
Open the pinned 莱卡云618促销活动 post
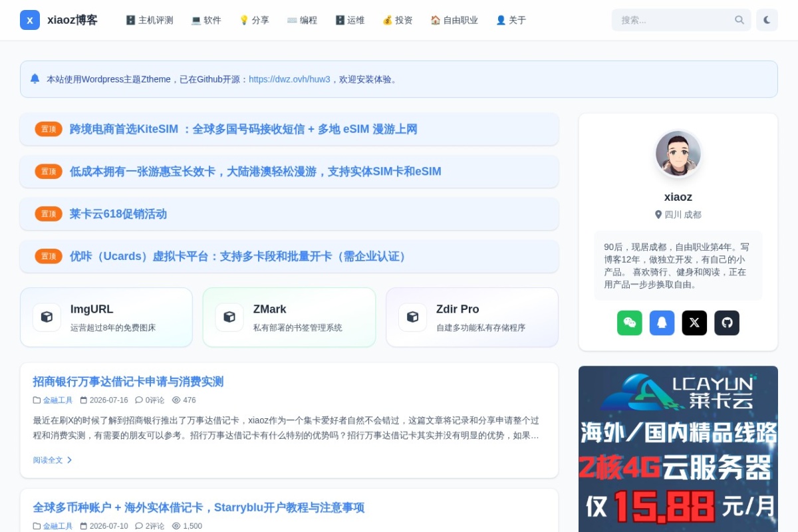point(118,214)
